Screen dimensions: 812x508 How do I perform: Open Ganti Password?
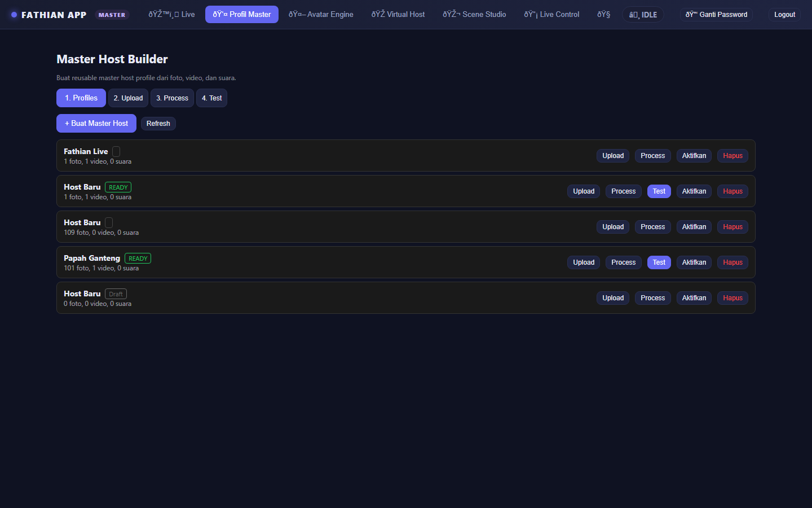[x=716, y=15]
